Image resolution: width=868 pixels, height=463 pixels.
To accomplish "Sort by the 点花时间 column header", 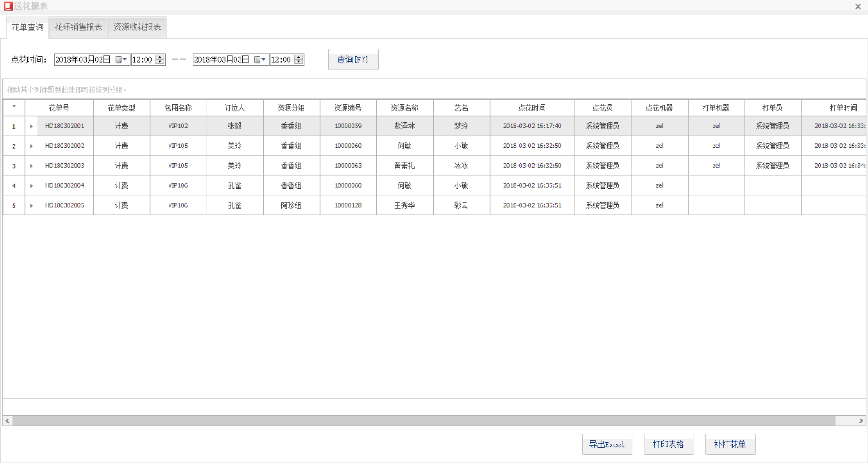I will (x=532, y=107).
